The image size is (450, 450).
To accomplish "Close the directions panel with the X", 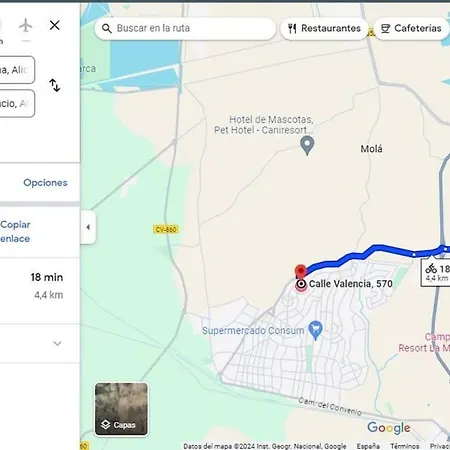I will coord(54,25).
